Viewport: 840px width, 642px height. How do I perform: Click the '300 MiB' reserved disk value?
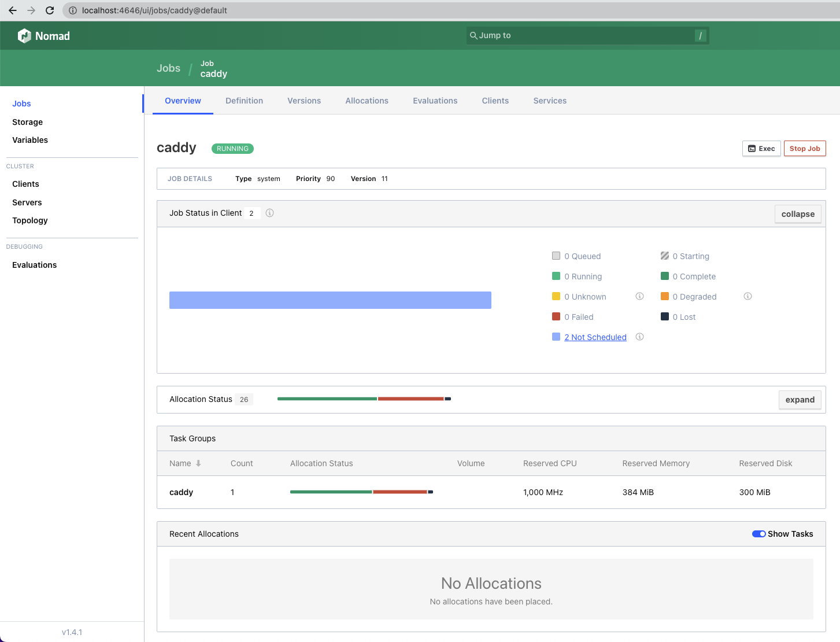click(754, 492)
